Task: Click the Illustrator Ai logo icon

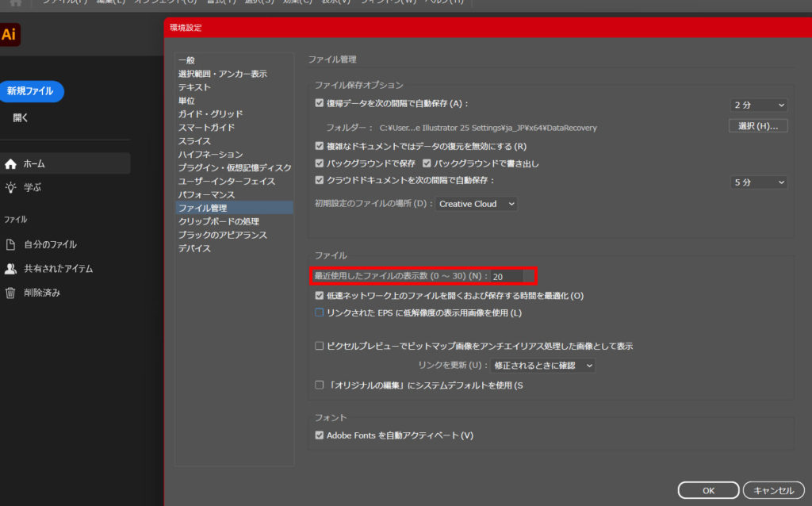Action: [x=10, y=35]
